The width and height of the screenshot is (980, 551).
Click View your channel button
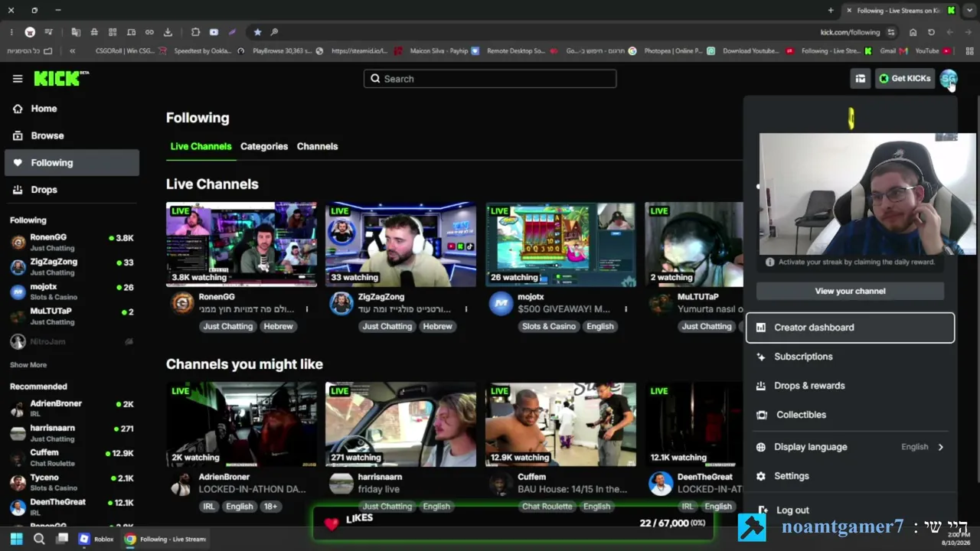click(x=850, y=291)
